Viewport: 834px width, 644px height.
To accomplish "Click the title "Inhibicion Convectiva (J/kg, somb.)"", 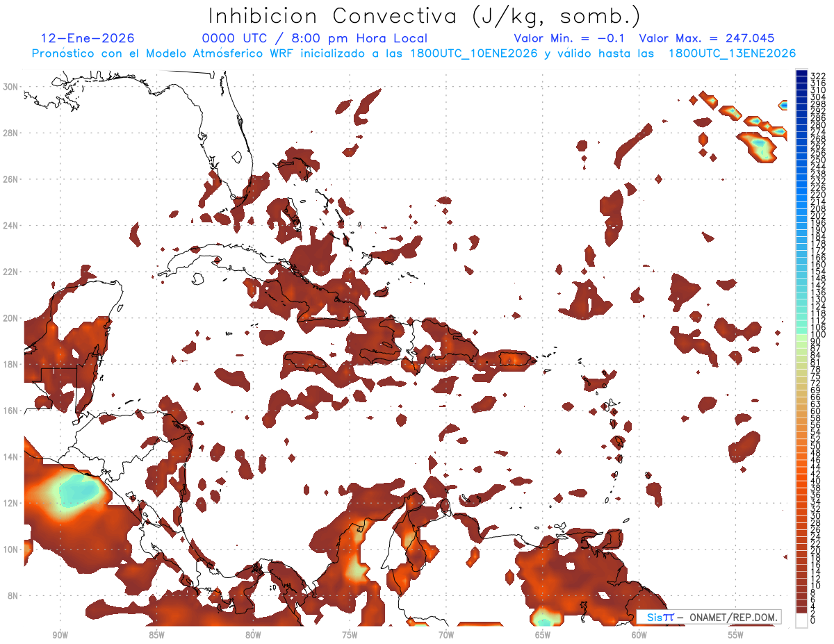I will tap(425, 16).
